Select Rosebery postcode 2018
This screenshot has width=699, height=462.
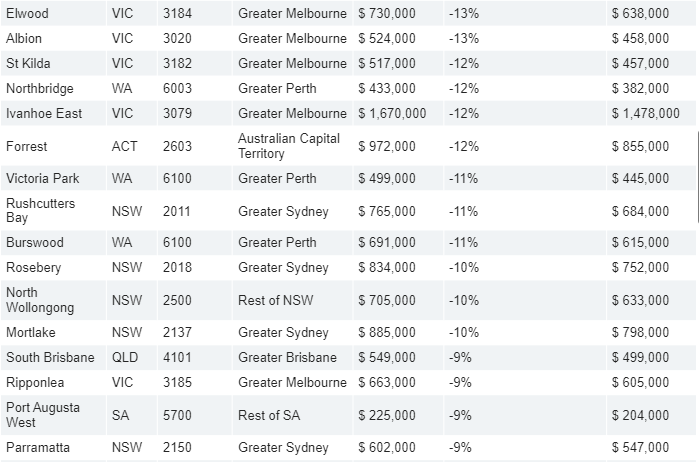(x=177, y=268)
